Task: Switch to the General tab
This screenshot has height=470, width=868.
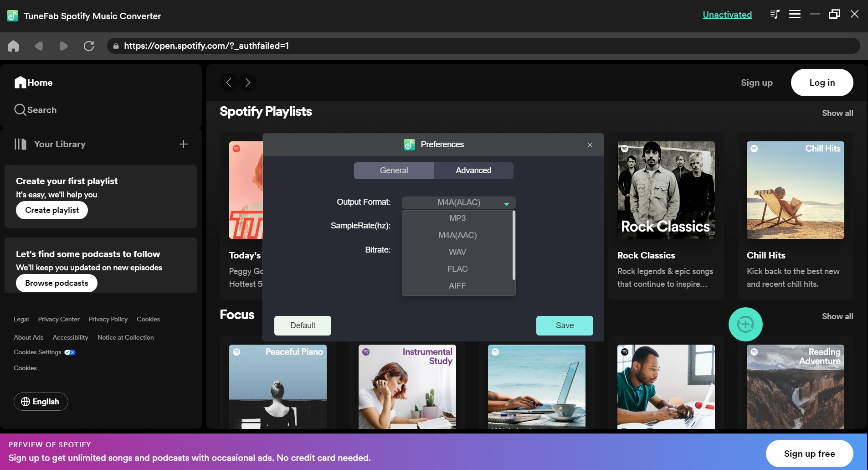Action: [x=394, y=170]
